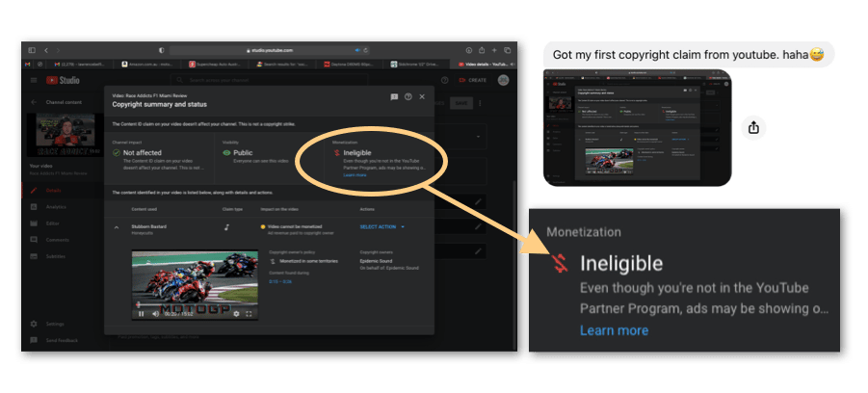This screenshot has height=393, width=868.
Task: Enter fullscreen on the preview player
Action: [x=249, y=314]
